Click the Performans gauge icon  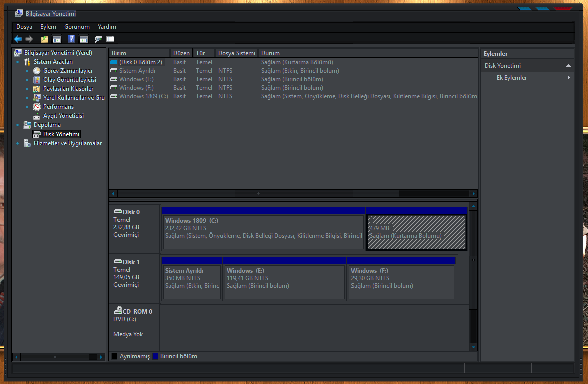click(36, 107)
